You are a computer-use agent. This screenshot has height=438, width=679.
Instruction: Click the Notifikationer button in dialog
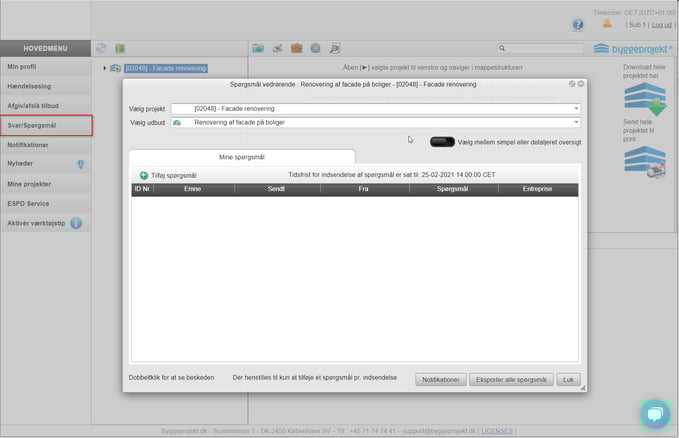point(441,380)
